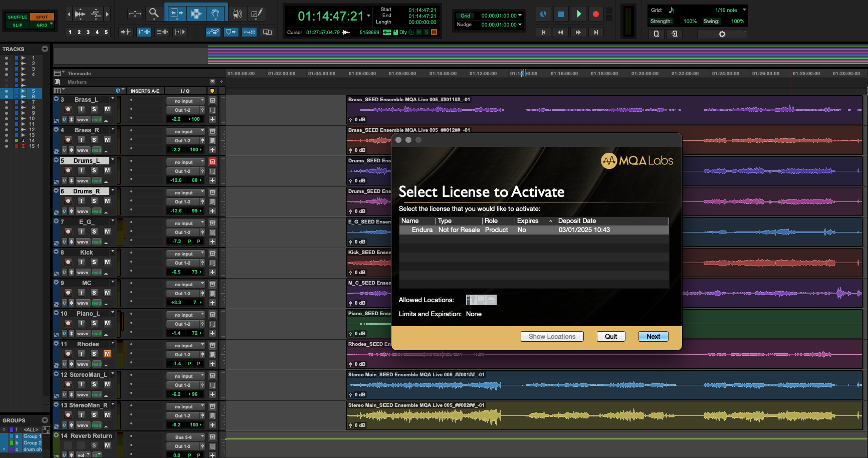Click the audio waveform zoom icon
The width and height of the screenshot is (868, 458).
(80, 14)
